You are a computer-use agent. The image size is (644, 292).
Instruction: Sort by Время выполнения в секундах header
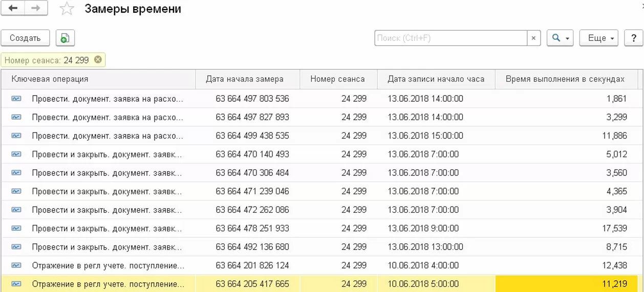565,79
